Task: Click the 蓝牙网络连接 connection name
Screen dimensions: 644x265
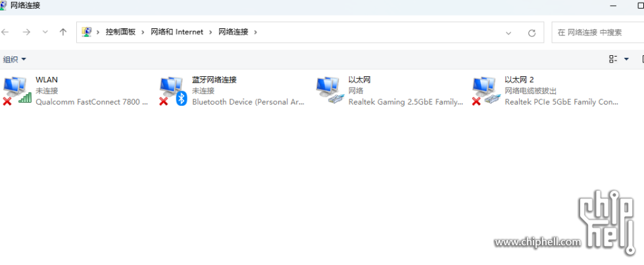Action: pos(214,80)
